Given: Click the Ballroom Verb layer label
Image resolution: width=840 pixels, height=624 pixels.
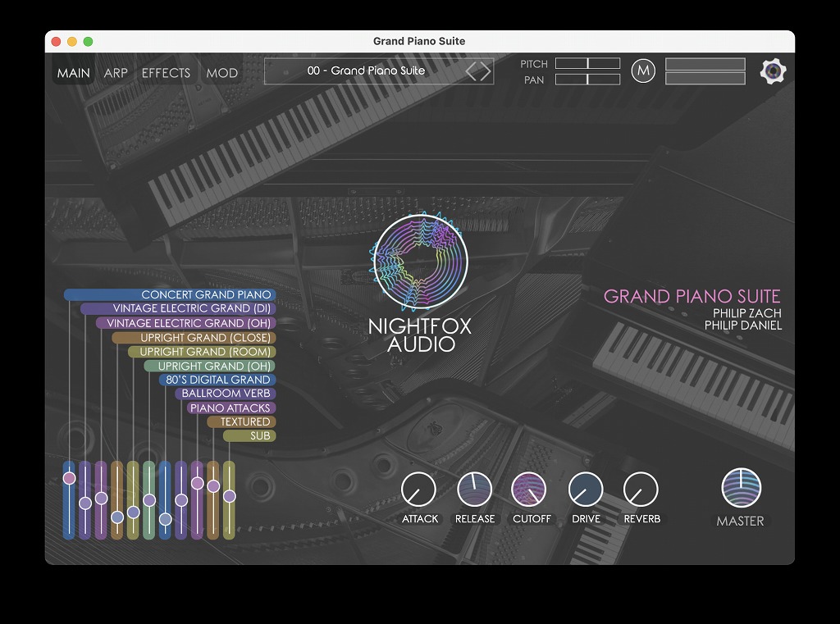Looking at the screenshot, I should click(x=226, y=394).
